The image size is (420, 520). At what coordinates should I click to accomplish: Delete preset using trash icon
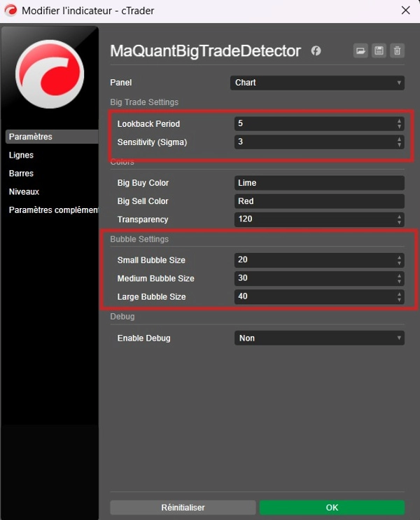pyautogui.click(x=397, y=50)
